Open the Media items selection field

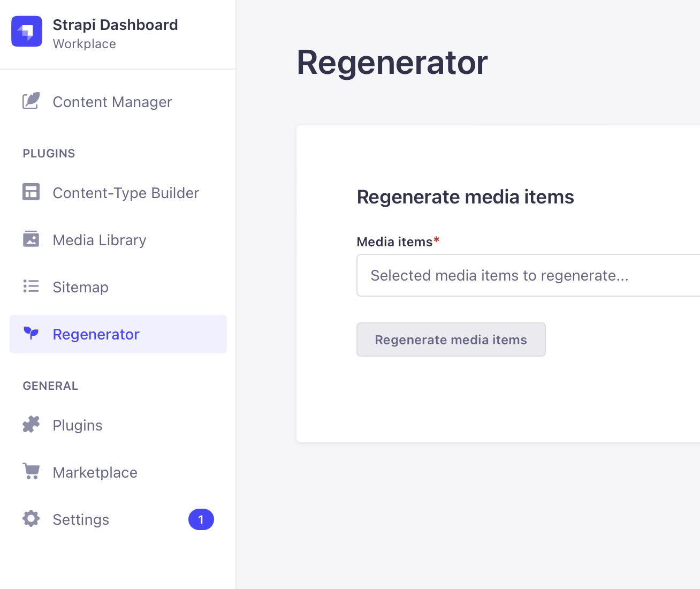527,275
